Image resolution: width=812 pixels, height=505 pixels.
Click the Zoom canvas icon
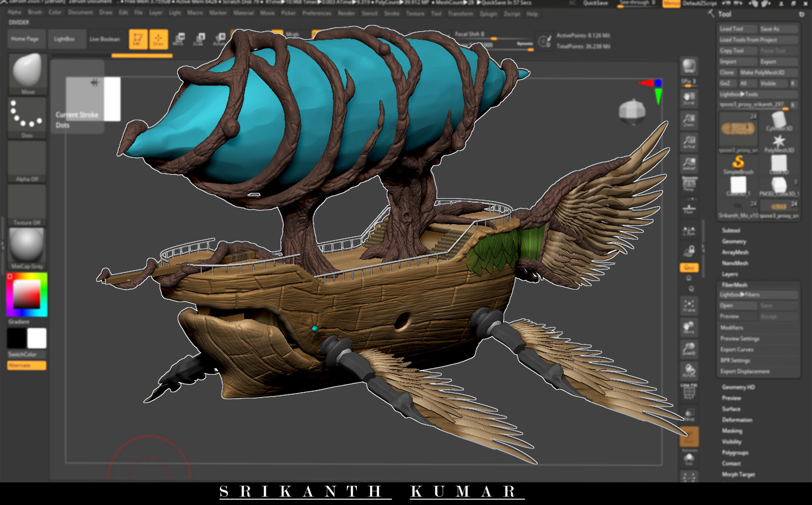click(689, 120)
